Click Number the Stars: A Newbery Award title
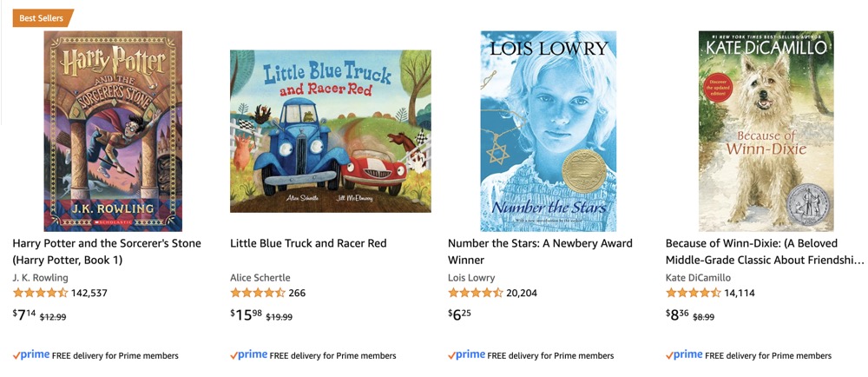This screenshot has width=868, height=377. click(540, 251)
